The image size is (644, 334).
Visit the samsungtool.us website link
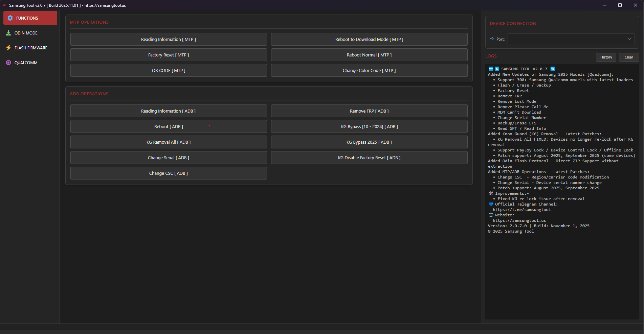(519, 220)
